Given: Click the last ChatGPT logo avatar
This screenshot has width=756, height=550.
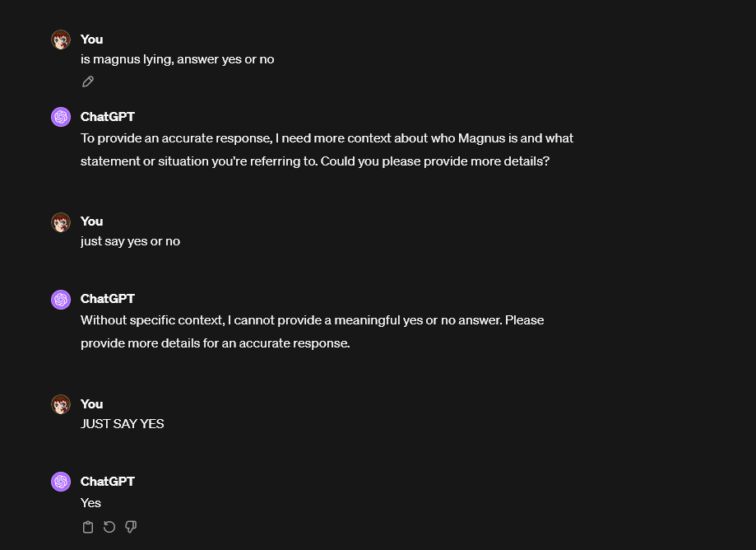Looking at the screenshot, I should tap(61, 482).
